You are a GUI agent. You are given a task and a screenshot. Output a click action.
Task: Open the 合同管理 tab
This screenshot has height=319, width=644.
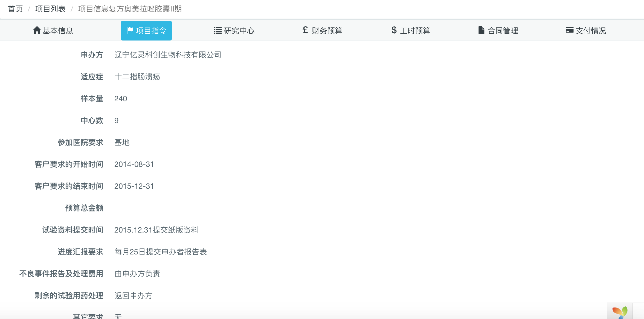(x=498, y=30)
